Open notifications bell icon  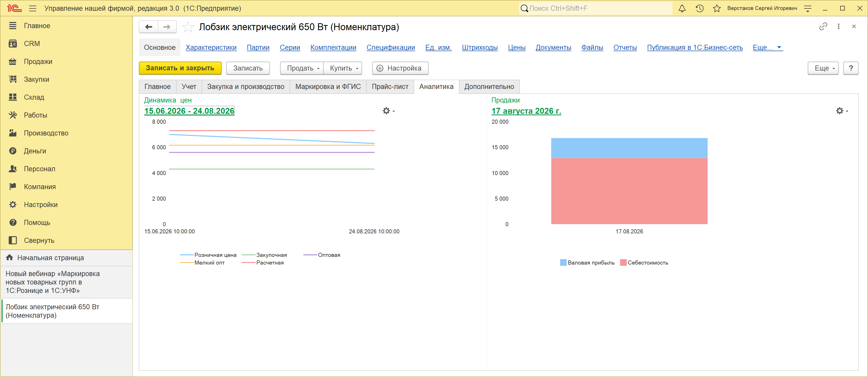[x=682, y=8]
